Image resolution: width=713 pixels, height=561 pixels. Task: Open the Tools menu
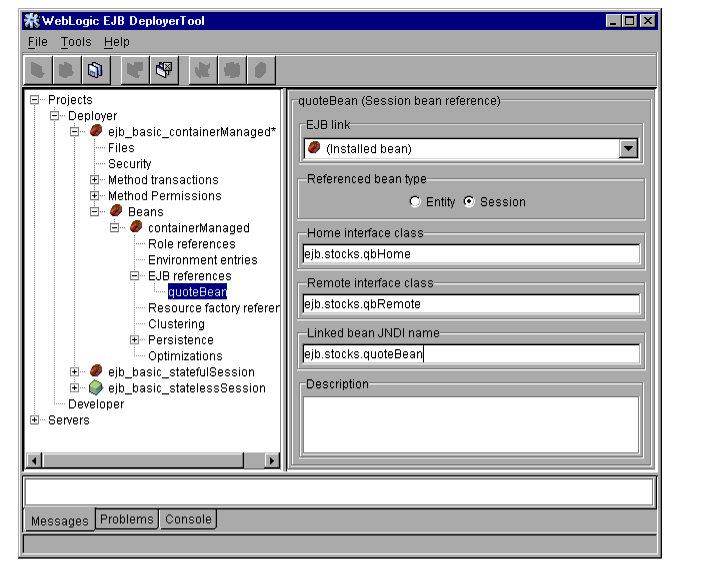click(x=76, y=42)
